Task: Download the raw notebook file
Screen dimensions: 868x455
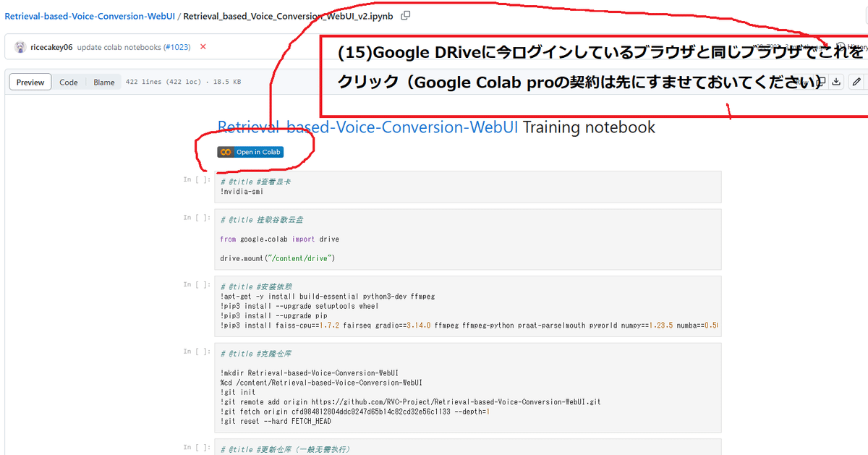Action: tap(836, 82)
